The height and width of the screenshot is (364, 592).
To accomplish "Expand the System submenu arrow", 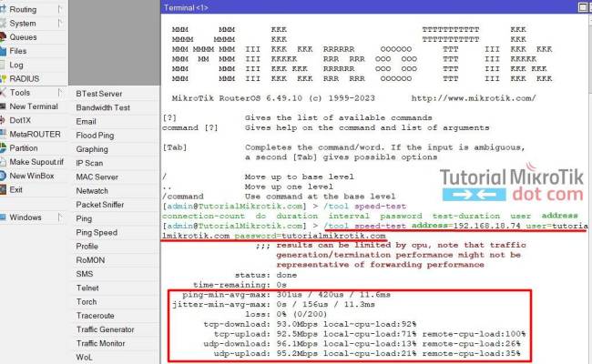I will pyautogui.click(x=59, y=23).
